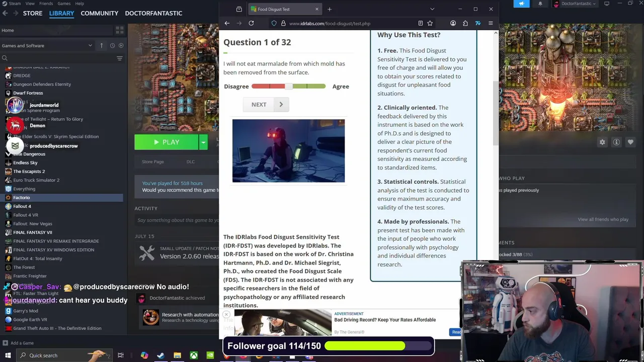Screen dimensions: 644x362
Task: Click the NEXT button on the quiz
Action: [266, 105]
